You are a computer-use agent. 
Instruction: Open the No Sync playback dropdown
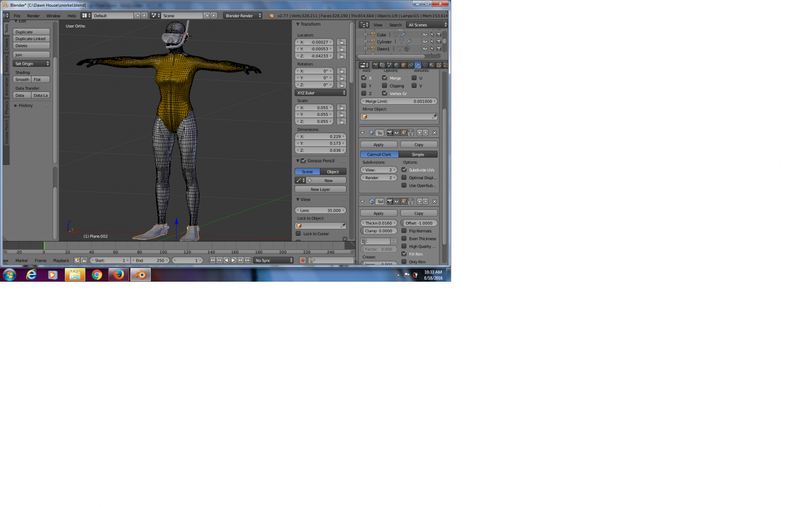274,260
